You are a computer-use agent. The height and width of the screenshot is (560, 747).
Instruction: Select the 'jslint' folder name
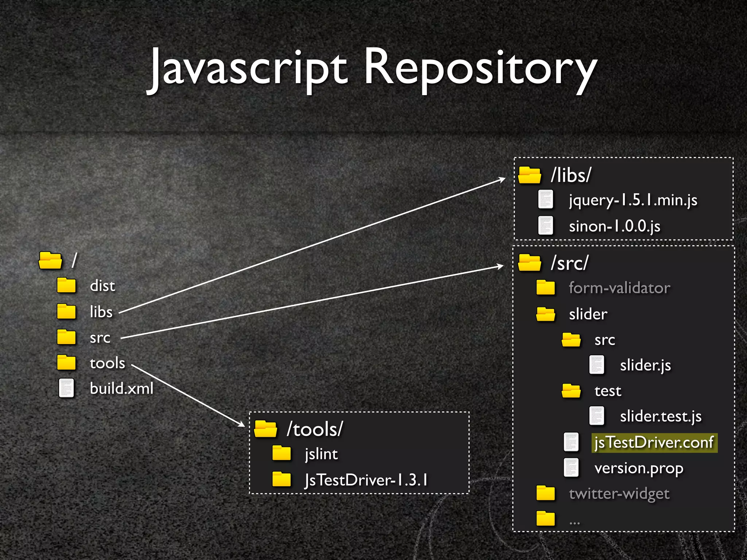[321, 455]
